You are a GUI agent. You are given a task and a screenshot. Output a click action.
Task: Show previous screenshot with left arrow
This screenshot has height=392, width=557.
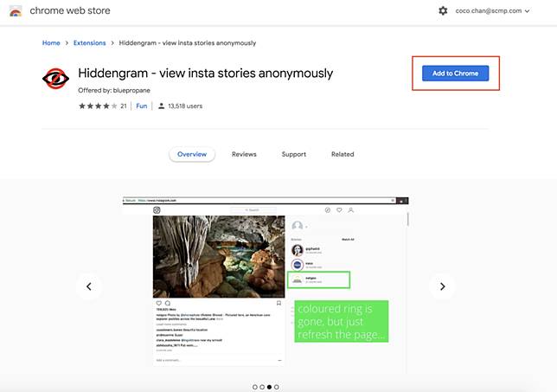(x=88, y=286)
